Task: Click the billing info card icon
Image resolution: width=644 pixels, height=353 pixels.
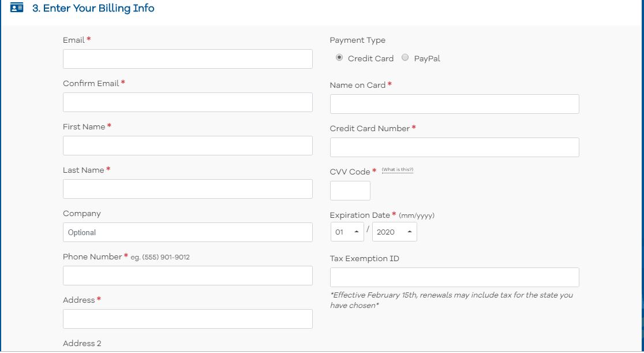Action: (x=16, y=8)
